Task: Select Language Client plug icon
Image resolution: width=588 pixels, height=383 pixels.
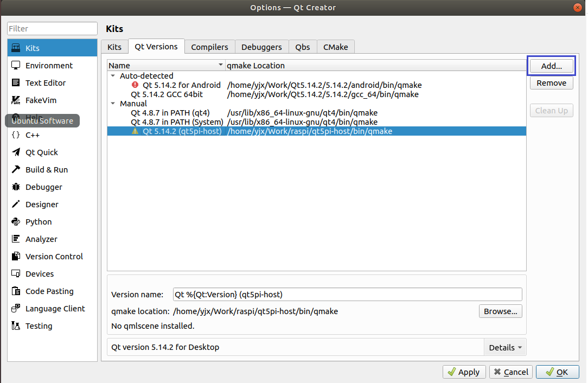Action: [x=16, y=308]
